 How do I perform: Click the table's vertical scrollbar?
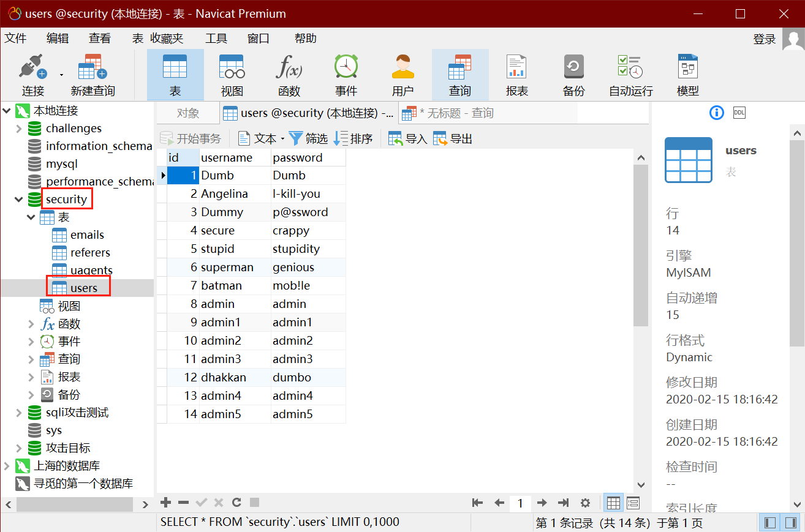(641, 245)
